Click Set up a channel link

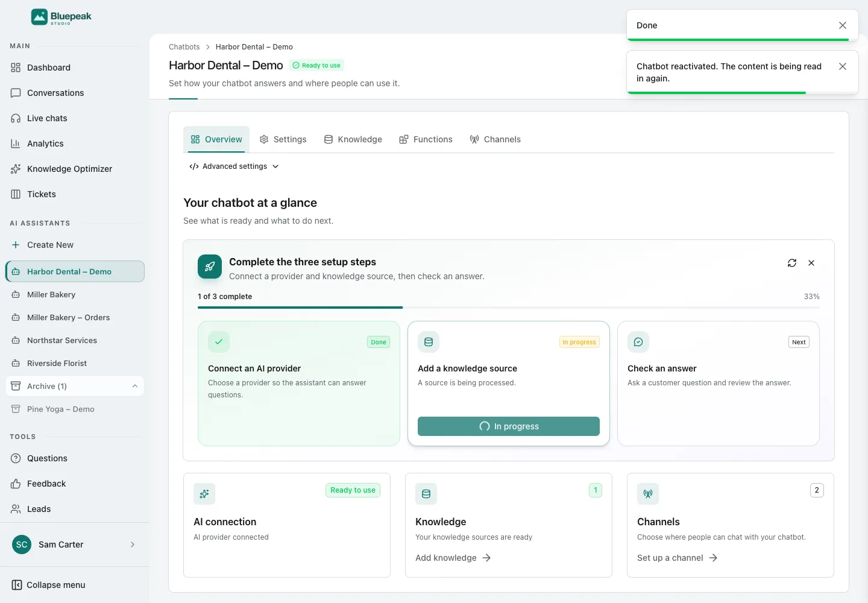point(678,558)
